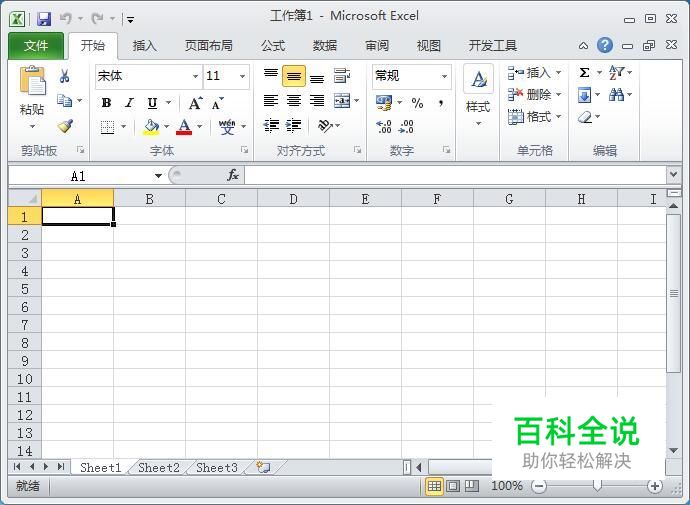
Task: Open the number format dropdown 常规
Action: pos(444,77)
